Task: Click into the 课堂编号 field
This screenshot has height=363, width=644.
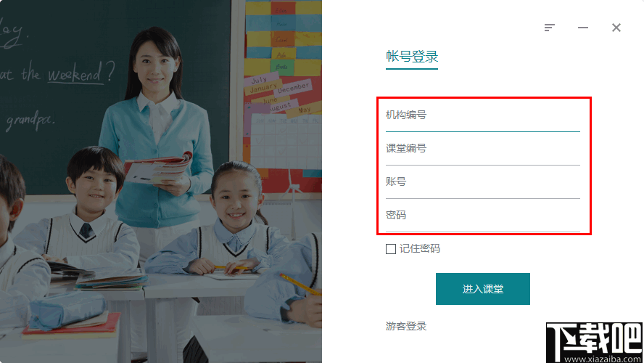Action: pos(482,148)
